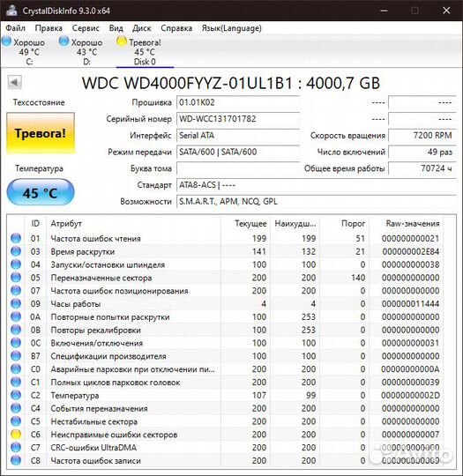Click status icon for Температура attribute C2

(16, 395)
